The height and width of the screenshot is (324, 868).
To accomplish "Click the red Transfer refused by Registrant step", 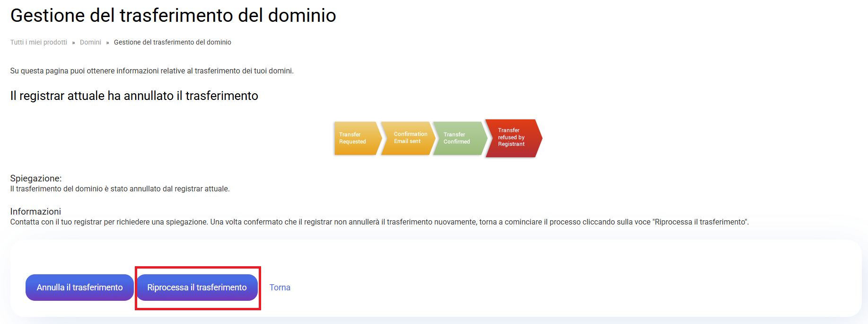I will [x=513, y=137].
